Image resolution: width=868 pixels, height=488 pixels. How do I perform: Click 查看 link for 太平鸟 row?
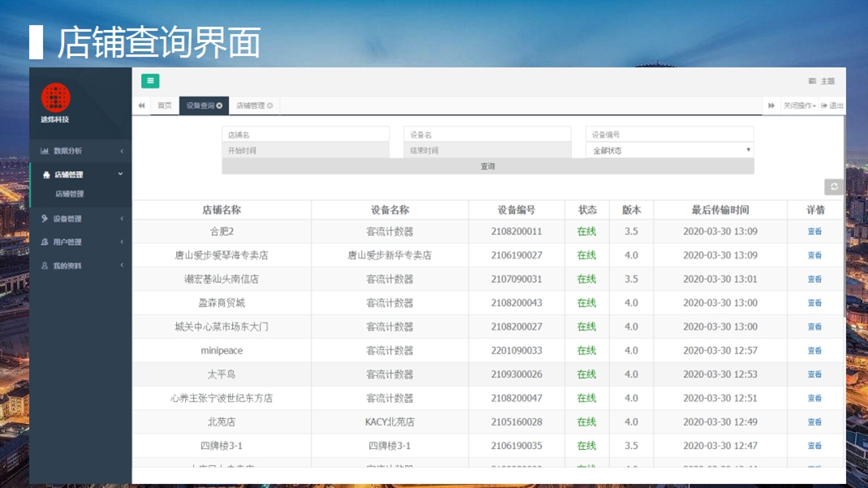click(x=814, y=375)
